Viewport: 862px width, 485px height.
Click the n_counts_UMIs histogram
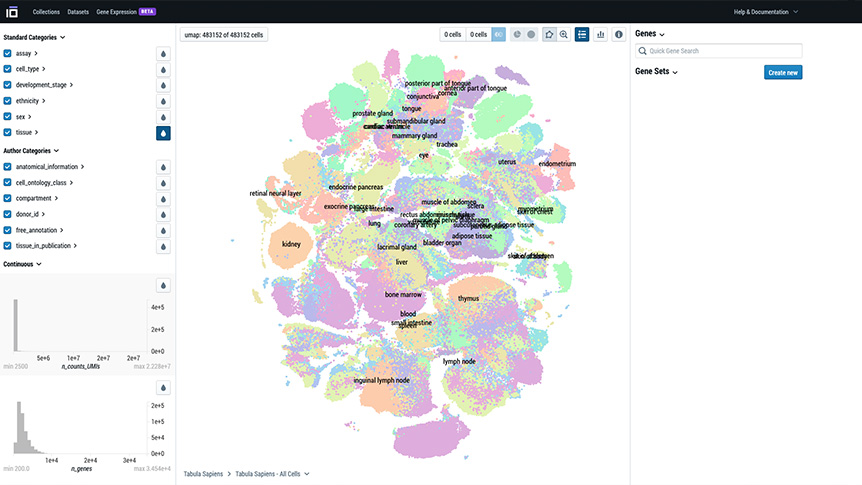pos(80,326)
